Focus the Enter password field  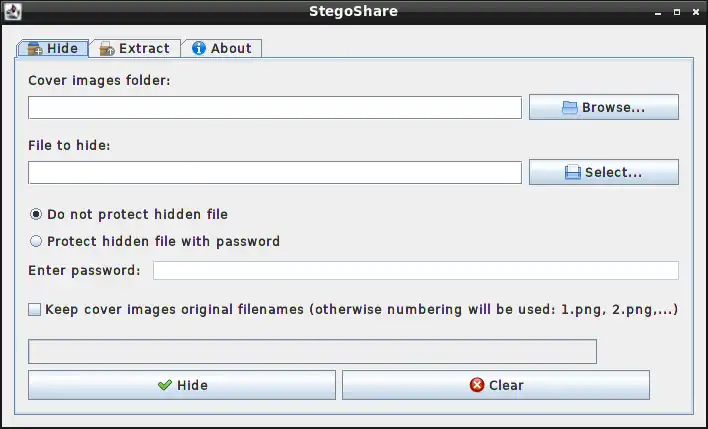click(415, 270)
